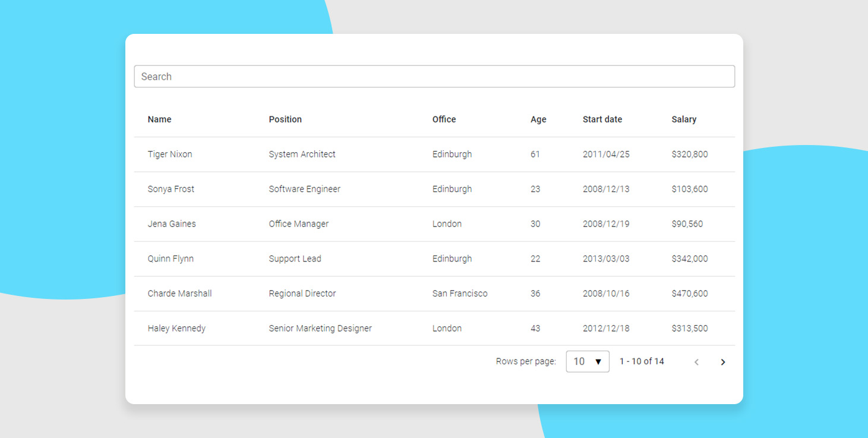
Task: Select the Tiger Nixon row name
Action: (x=170, y=155)
